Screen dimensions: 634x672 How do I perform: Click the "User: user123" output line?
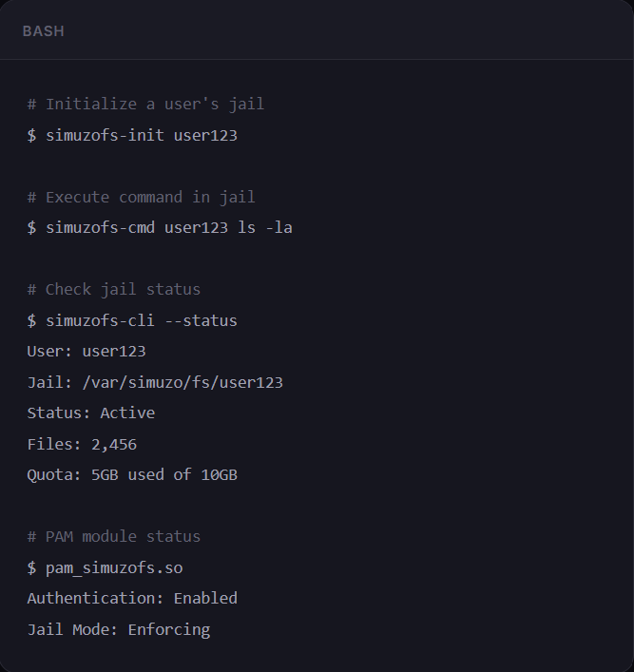[x=86, y=352]
